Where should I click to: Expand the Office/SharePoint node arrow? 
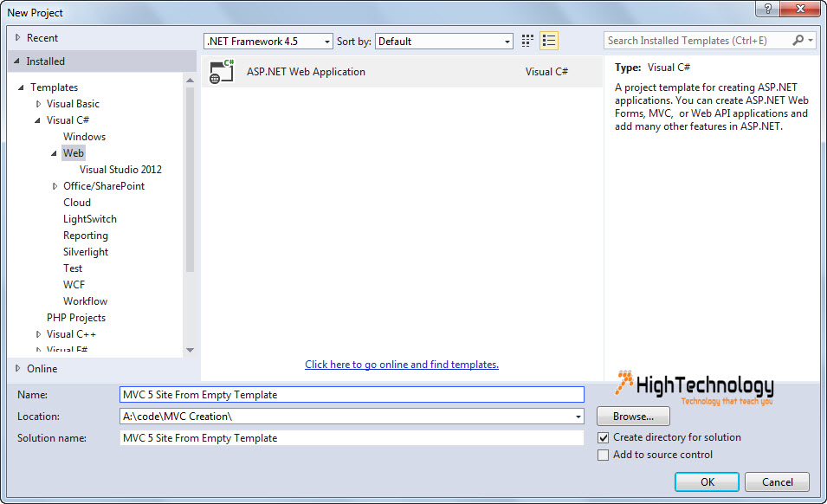(x=55, y=186)
